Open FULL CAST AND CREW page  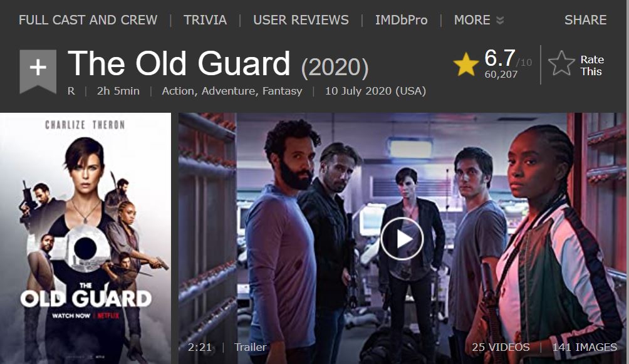pos(88,20)
